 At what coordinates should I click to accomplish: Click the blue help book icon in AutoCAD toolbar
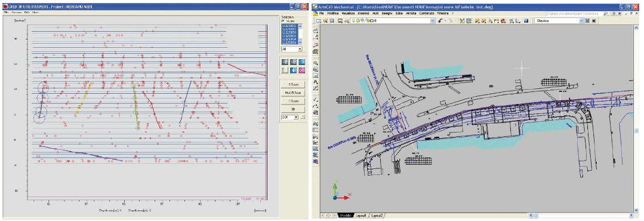point(526,20)
